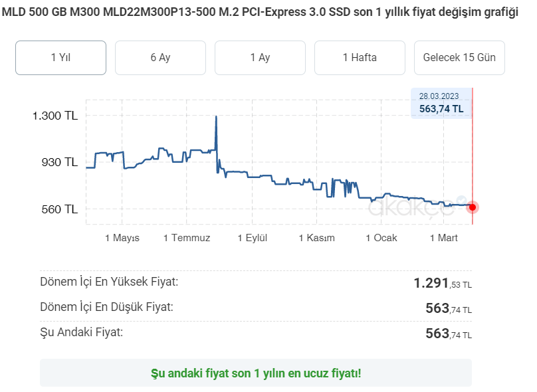Click the red current-price marker dot
Screen dimensions: 537x392
(x=473, y=207)
